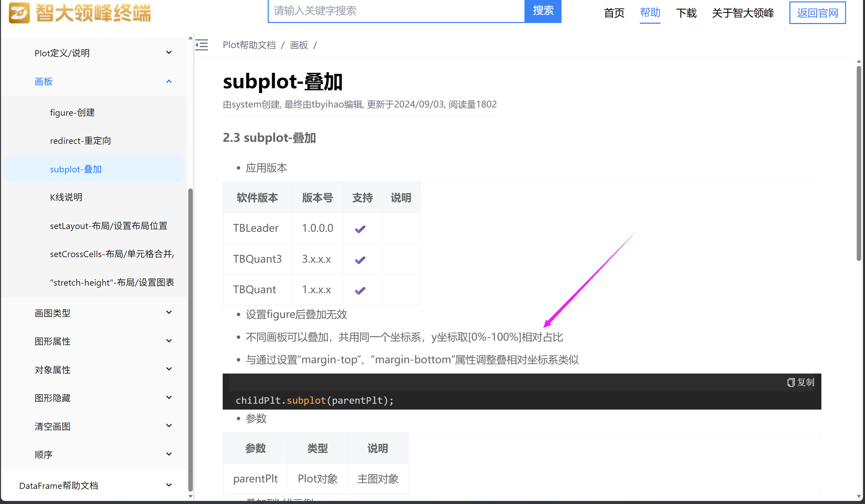Image resolution: width=865 pixels, height=504 pixels.
Task: Click the 智大领峰终端 logo icon
Action: point(19,13)
